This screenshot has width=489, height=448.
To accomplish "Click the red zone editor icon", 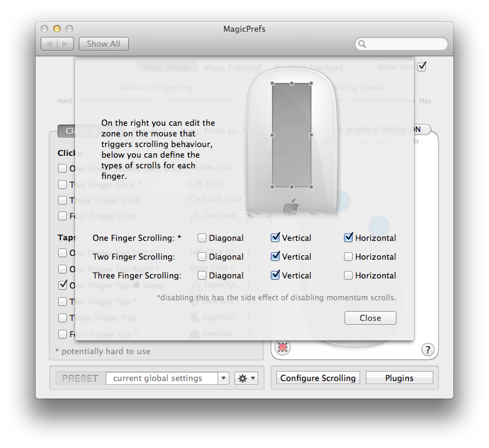I will (x=283, y=347).
